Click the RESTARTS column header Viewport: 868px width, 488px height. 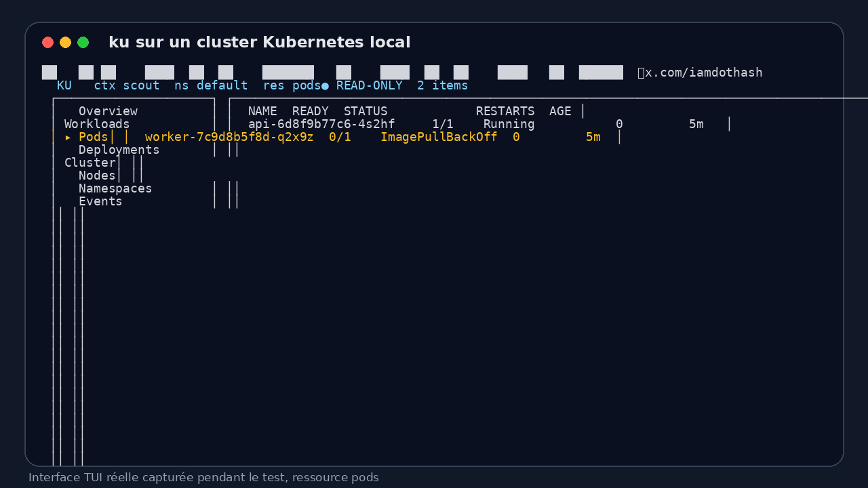[x=505, y=111]
